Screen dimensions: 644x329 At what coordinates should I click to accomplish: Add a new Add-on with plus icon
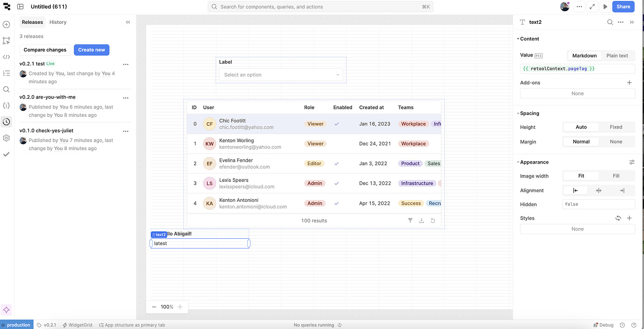point(629,83)
